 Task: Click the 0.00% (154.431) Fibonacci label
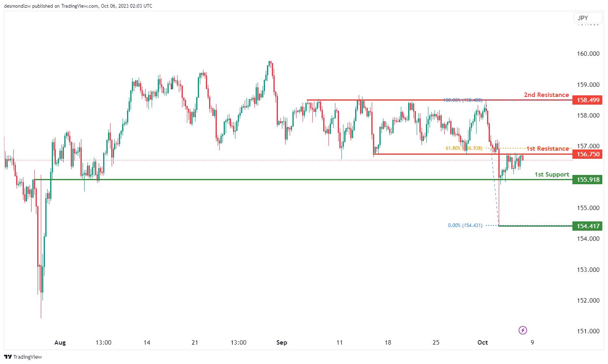coord(465,225)
